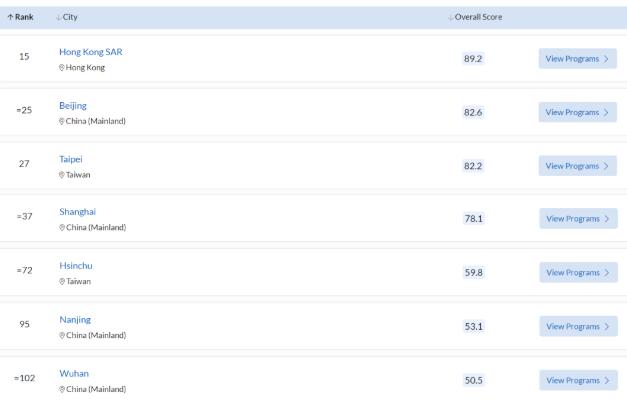View Programs for Nanjing
This screenshot has height=401, width=627.
(x=577, y=327)
